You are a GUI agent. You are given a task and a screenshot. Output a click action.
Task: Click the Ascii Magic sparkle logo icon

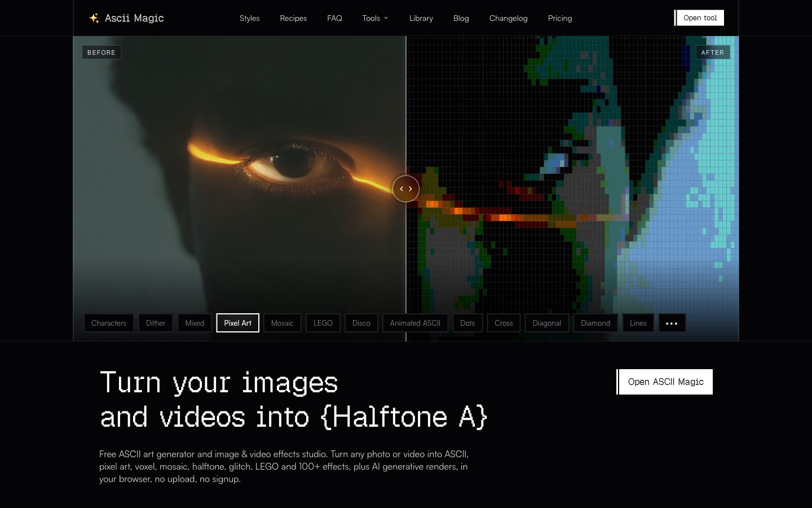(x=94, y=18)
